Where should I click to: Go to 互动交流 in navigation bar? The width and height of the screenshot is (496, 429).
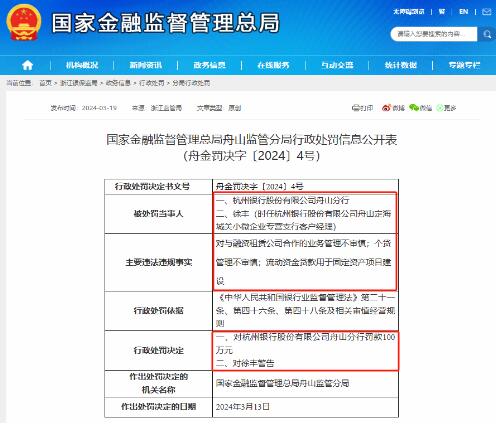pyautogui.click(x=337, y=65)
